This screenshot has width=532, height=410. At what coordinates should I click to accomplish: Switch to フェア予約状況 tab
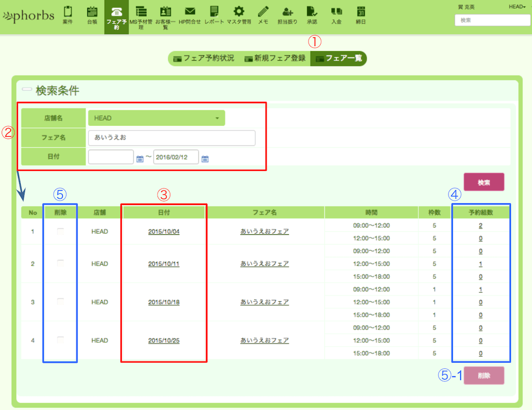(204, 59)
